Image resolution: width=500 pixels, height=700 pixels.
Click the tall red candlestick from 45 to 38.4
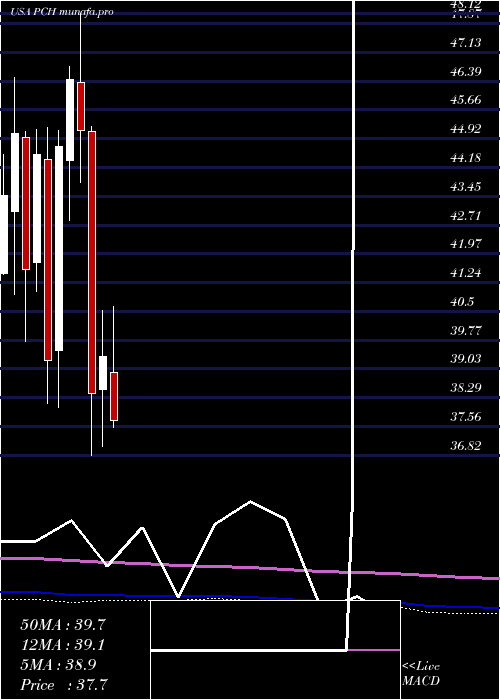(x=92, y=262)
